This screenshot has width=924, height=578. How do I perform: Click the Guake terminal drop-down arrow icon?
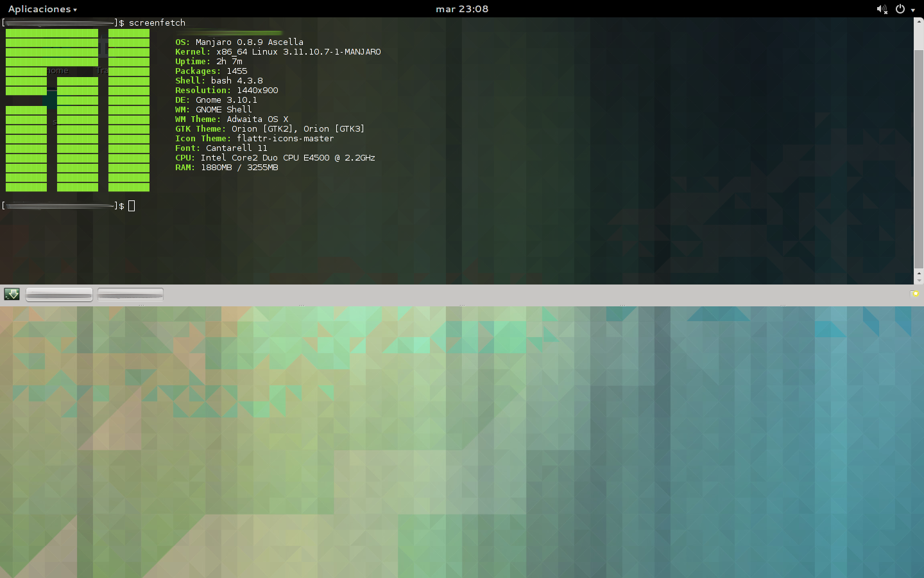(12, 294)
